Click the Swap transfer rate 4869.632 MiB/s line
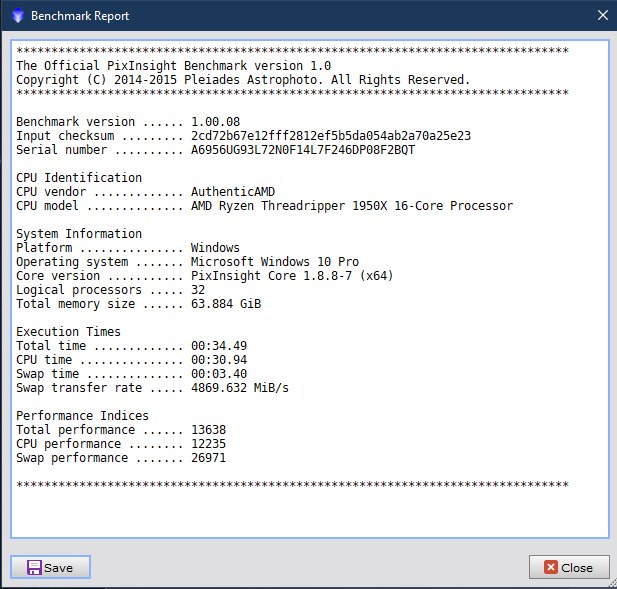617x589 pixels. pos(152,388)
